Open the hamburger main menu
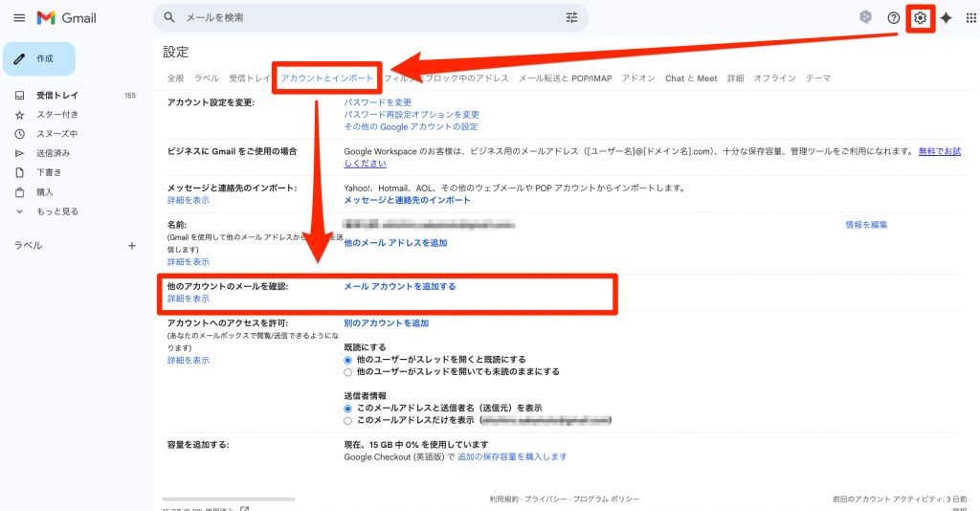The height and width of the screenshot is (511, 980). click(19, 18)
